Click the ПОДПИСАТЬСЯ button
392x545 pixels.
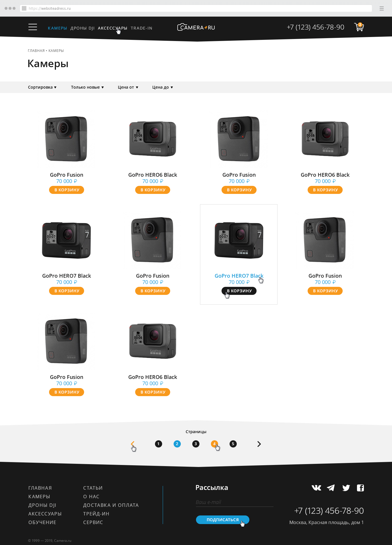click(x=223, y=519)
